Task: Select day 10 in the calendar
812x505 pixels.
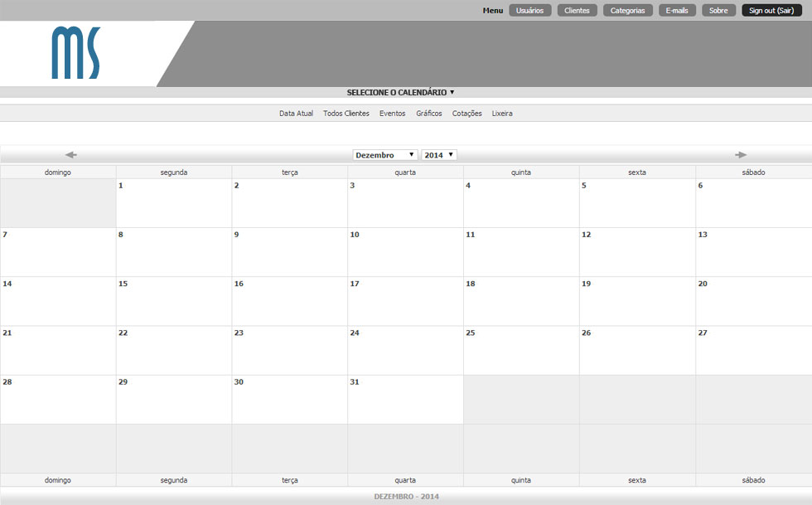Action: point(405,252)
